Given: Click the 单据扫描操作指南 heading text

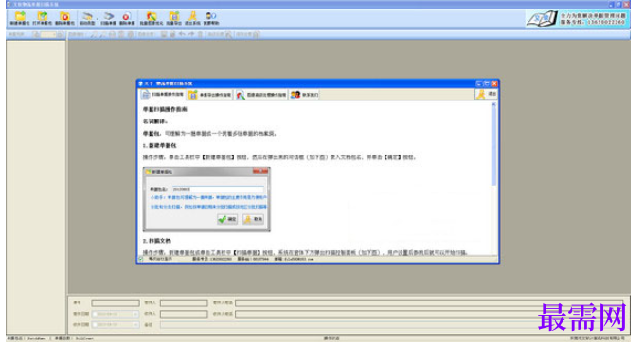Looking at the screenshot, I should click(165, 109).
